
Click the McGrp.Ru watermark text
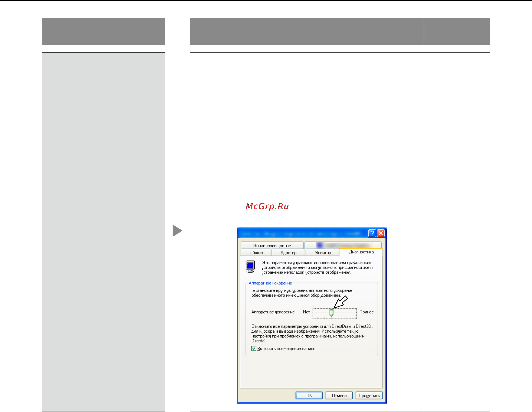(267, 206)
